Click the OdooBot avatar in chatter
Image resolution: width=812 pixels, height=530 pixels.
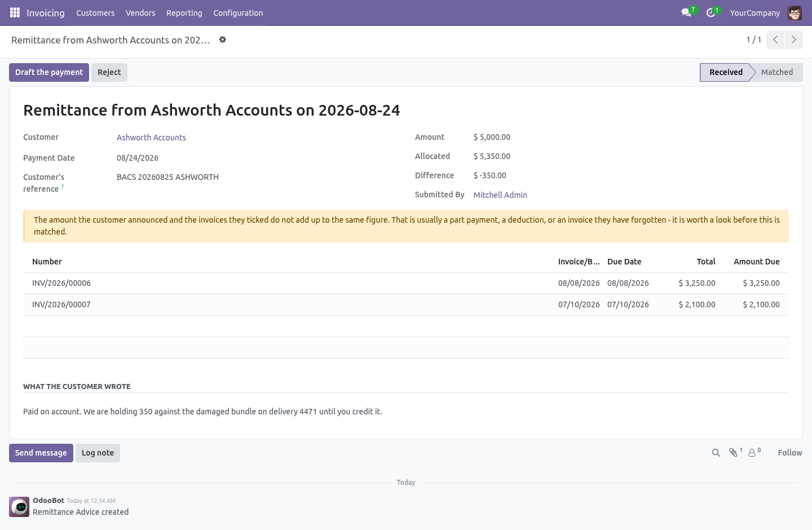click(x=19, y=507)
